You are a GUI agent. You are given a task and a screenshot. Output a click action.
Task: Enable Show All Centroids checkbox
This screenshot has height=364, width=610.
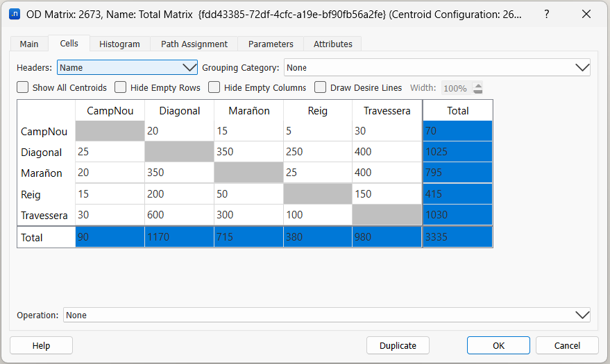[x=23, y=88]
